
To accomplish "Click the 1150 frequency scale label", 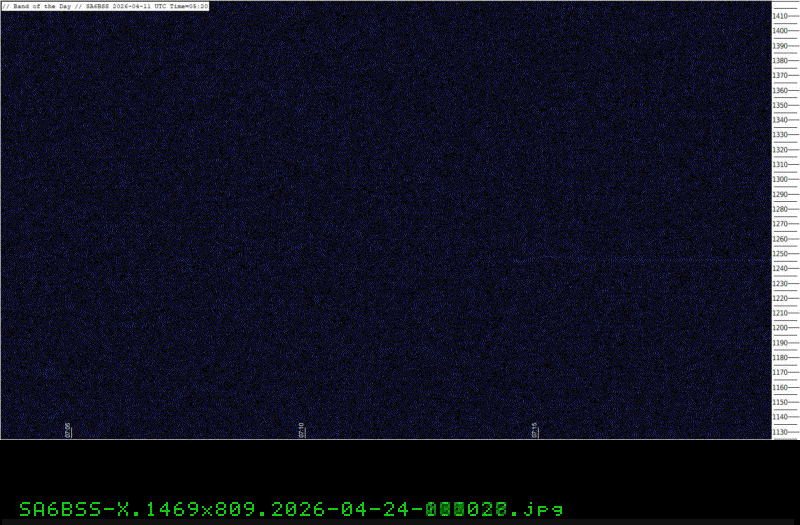I will tap(780, 402).
